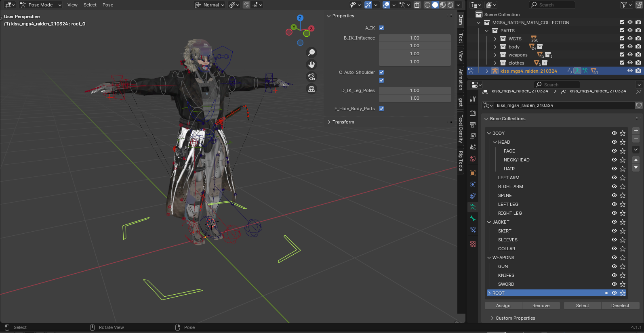Screen dimensions: 644x333
Task: Hide the weapons collection in viewport
Action: pyautogui.click(x=630, y=55)
